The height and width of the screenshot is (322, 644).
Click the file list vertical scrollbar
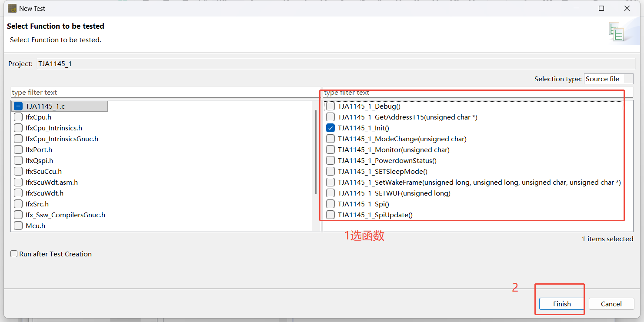[316, 152]
